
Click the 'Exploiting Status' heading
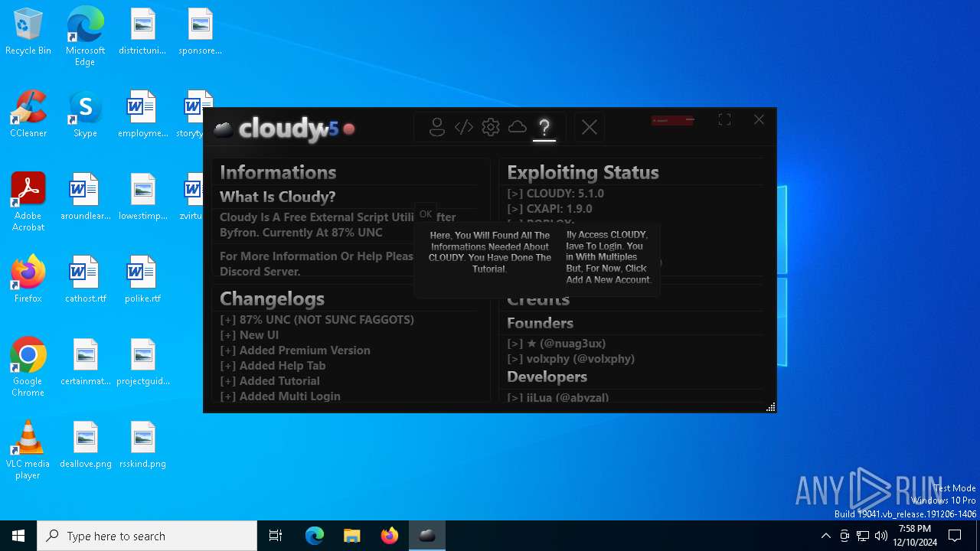(x=583, y=172)
